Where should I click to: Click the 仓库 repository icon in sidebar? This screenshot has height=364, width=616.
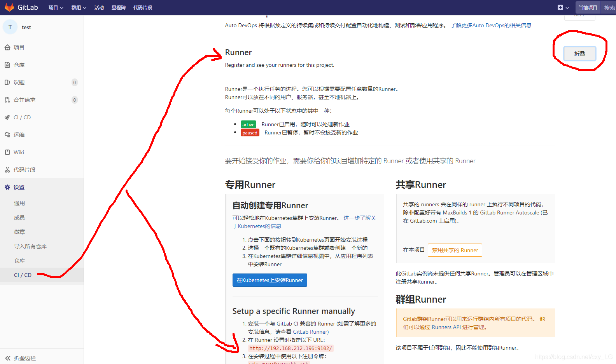[7, 65]
